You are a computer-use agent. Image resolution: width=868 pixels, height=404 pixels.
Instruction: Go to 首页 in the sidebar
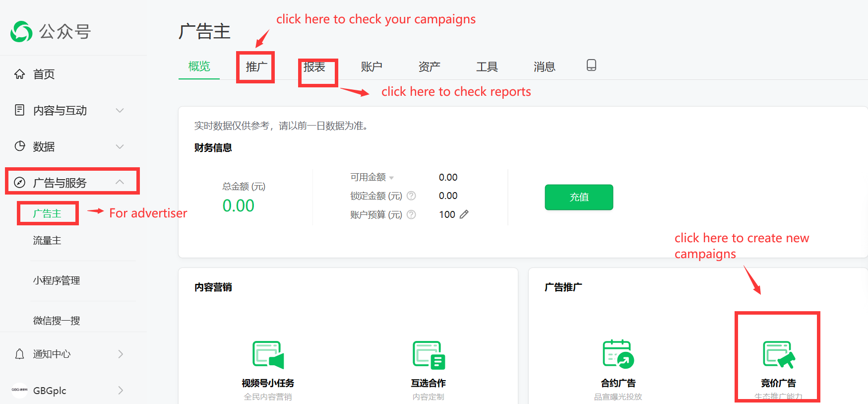point(44,74)
